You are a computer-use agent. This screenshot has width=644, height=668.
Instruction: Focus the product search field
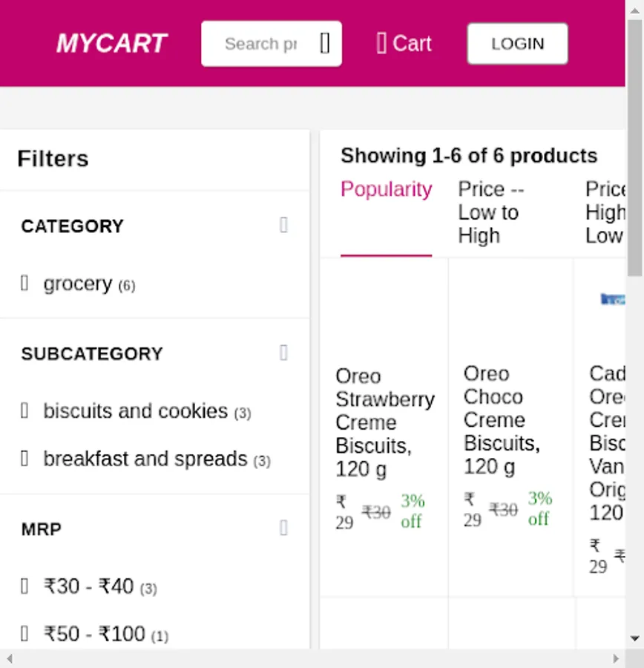tap(260, 44)
